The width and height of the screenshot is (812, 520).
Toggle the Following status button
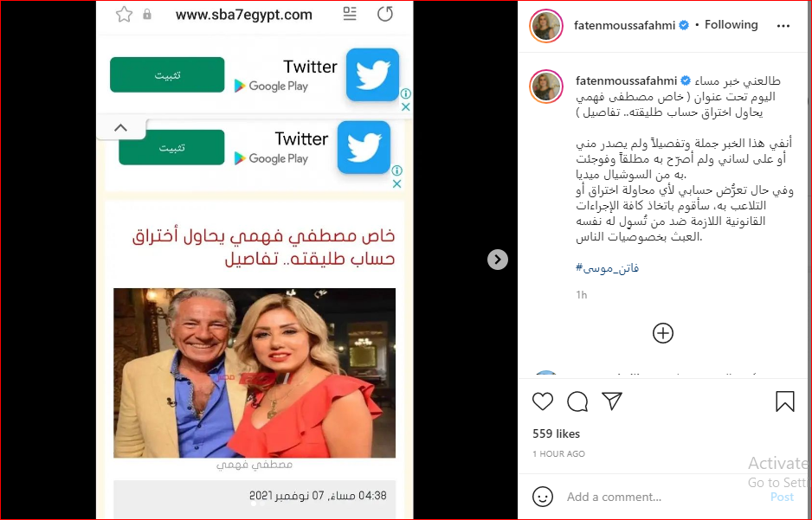tap(731, 25)
